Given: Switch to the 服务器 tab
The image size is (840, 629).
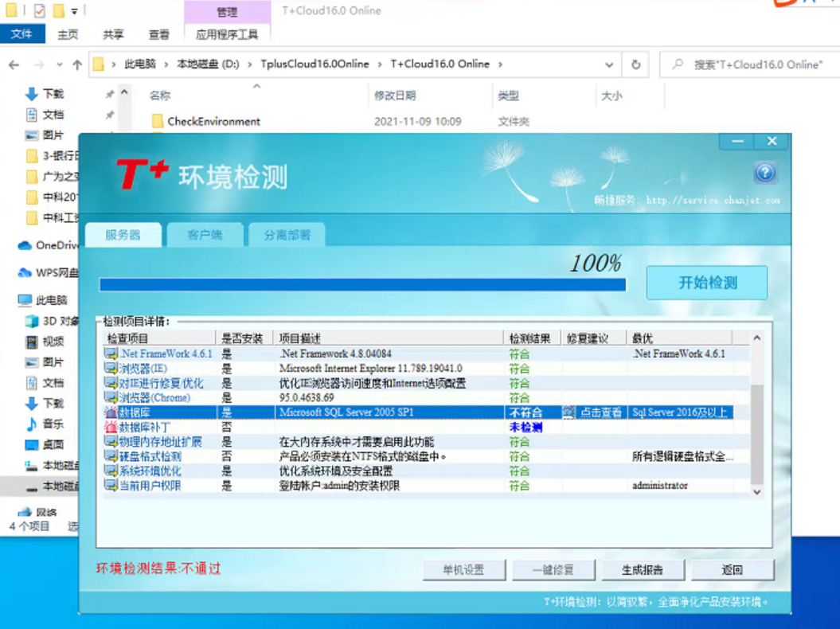Looking at the screenshot, I should tap(123, 235).
